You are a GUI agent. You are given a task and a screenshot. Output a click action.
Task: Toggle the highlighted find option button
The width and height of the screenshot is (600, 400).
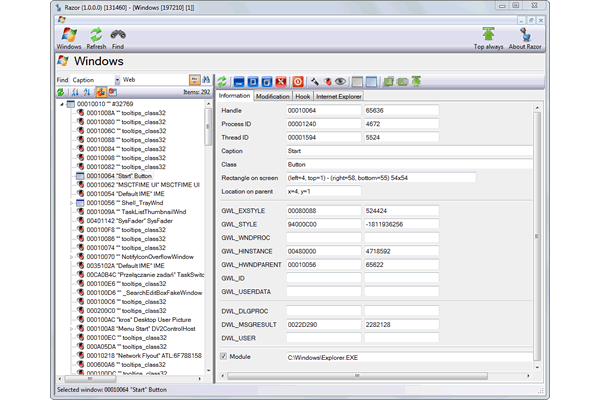[x=194, y=80]
